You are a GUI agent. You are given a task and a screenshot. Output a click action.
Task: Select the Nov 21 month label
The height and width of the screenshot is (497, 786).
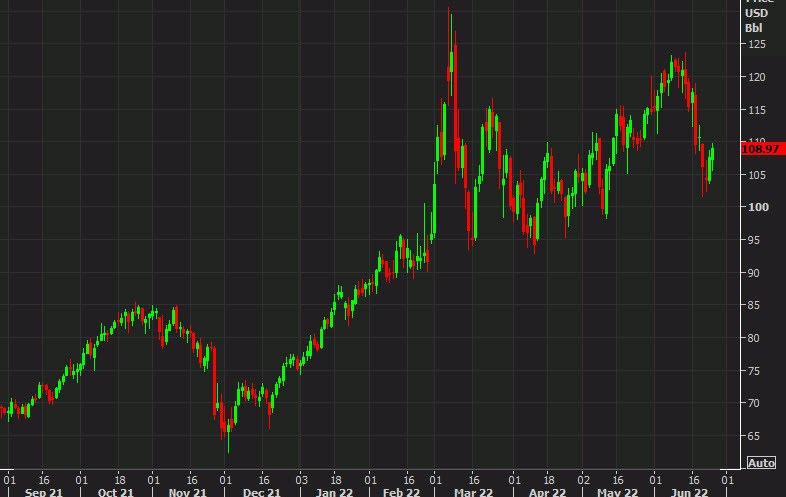(187, 492)
